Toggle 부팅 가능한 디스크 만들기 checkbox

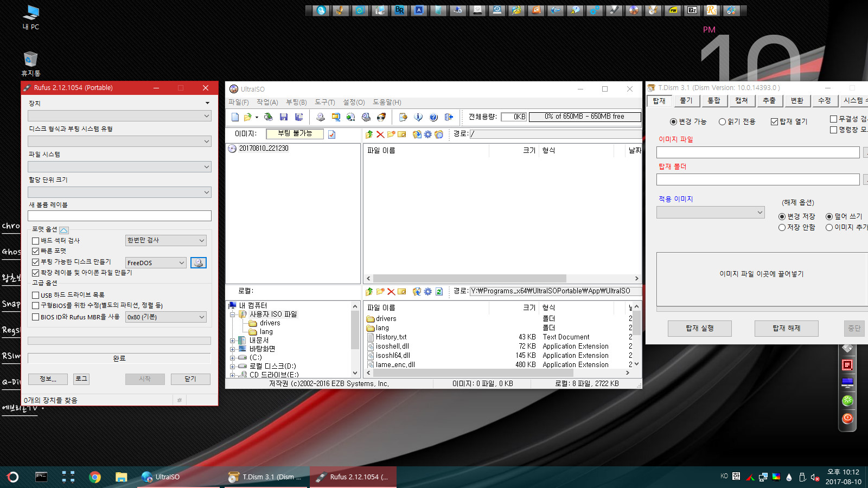point(35,262)
